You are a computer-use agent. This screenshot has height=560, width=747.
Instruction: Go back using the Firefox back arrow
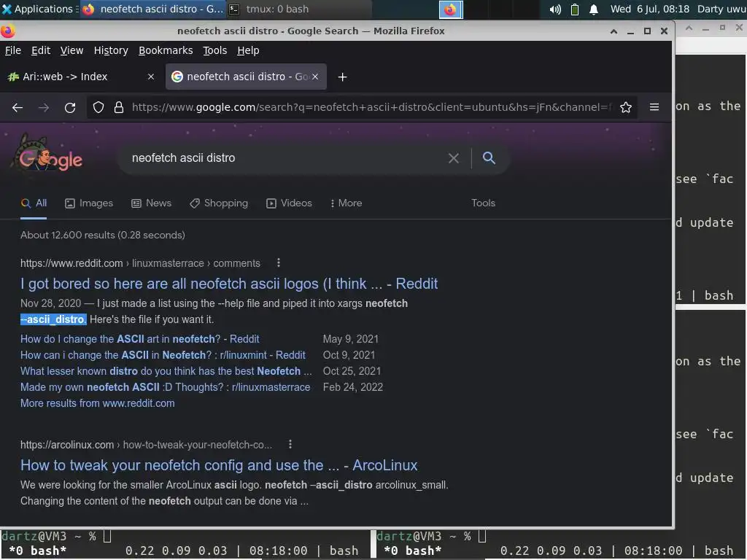tap(18, 108)
